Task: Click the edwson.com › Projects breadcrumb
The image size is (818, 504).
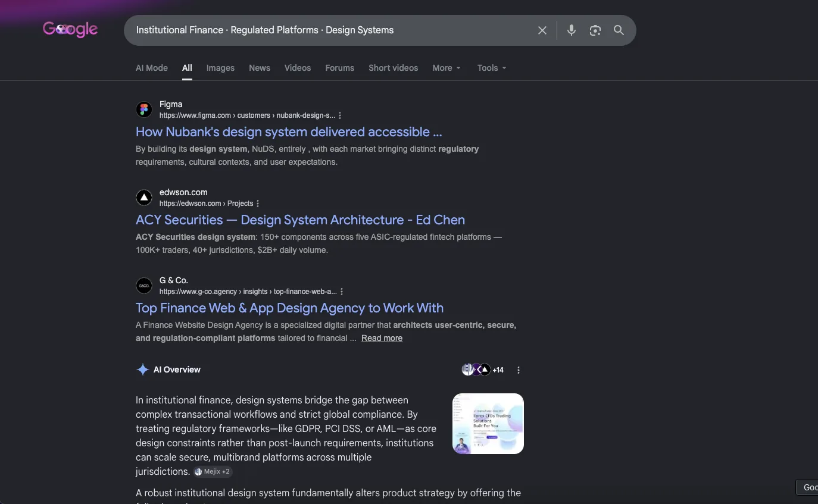Action: point(206,204)
